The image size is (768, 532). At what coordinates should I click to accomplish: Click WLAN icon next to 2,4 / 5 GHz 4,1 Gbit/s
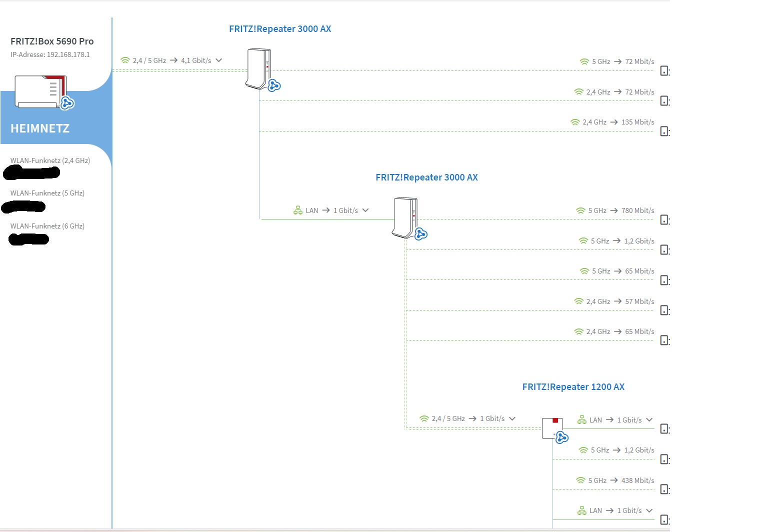point(125,60)
